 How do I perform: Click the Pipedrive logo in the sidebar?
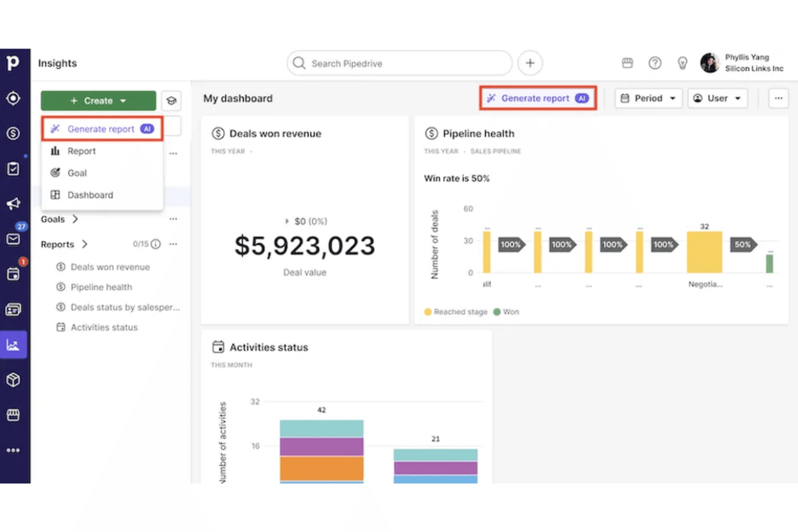(13, 63)
